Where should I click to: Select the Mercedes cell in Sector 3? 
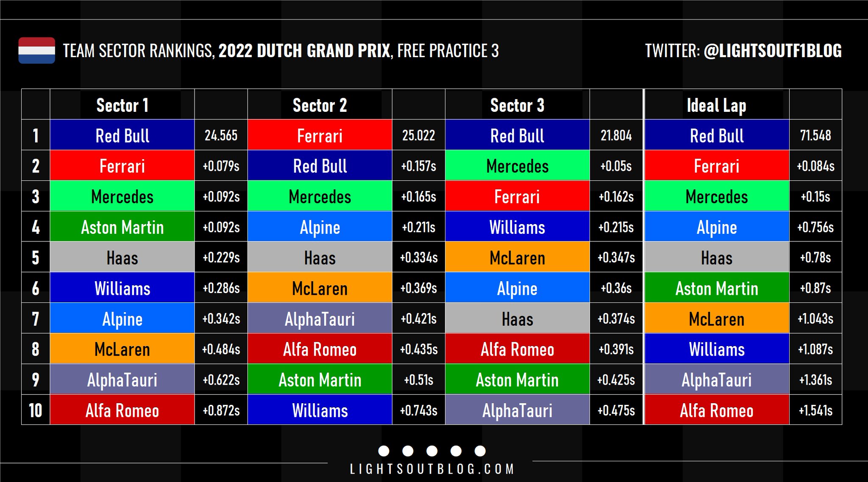tap(517, 166)
